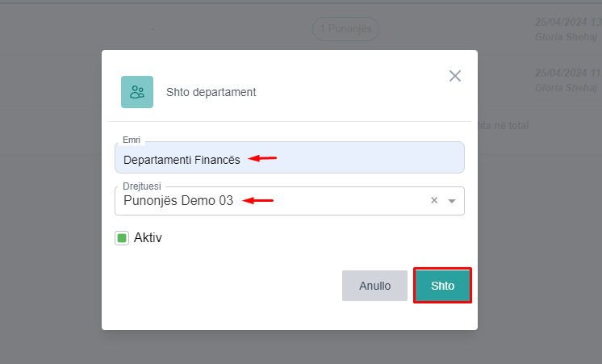Expand the Drejtuesi dropdown arrow
Viewport: 602px width, 364px height.
452,201
